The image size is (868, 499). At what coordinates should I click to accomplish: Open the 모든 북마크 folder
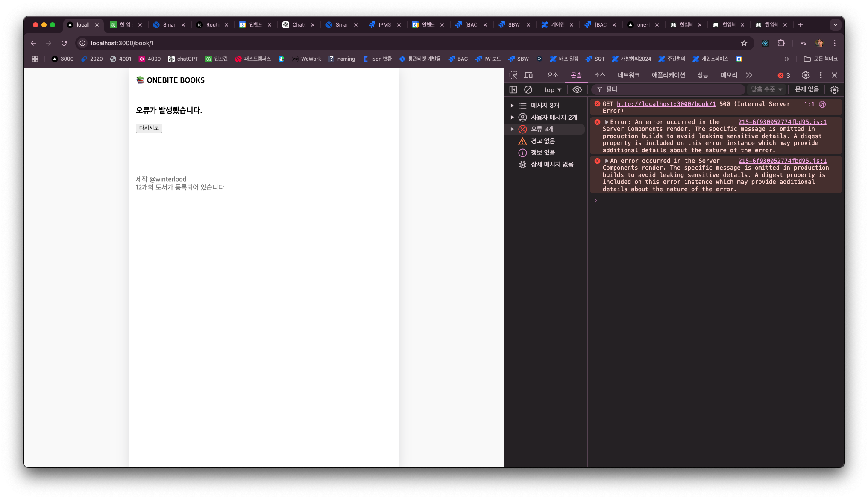click(821, 59)
